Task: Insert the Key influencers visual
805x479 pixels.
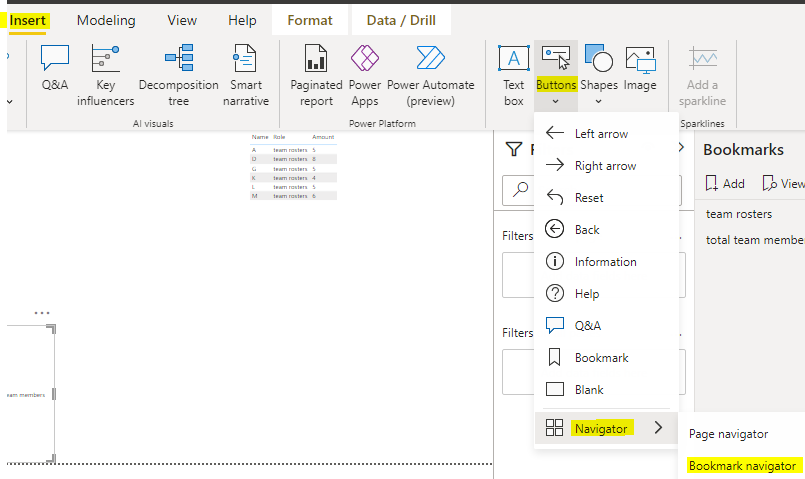Action: coord(105,75)
